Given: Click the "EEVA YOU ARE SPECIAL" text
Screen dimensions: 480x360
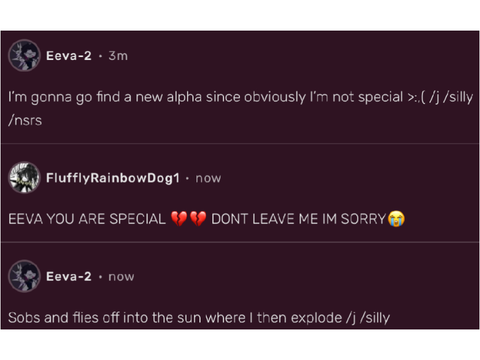Looking at the screenshot, I should [x=87, y=219].
